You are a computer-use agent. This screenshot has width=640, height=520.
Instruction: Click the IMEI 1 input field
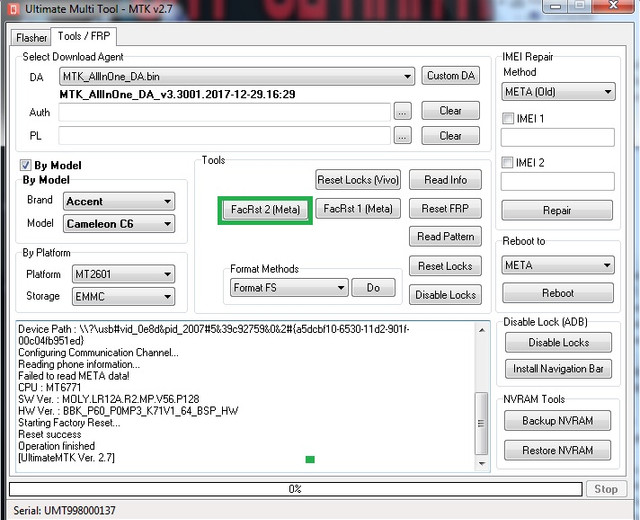(x=558, y=138)
